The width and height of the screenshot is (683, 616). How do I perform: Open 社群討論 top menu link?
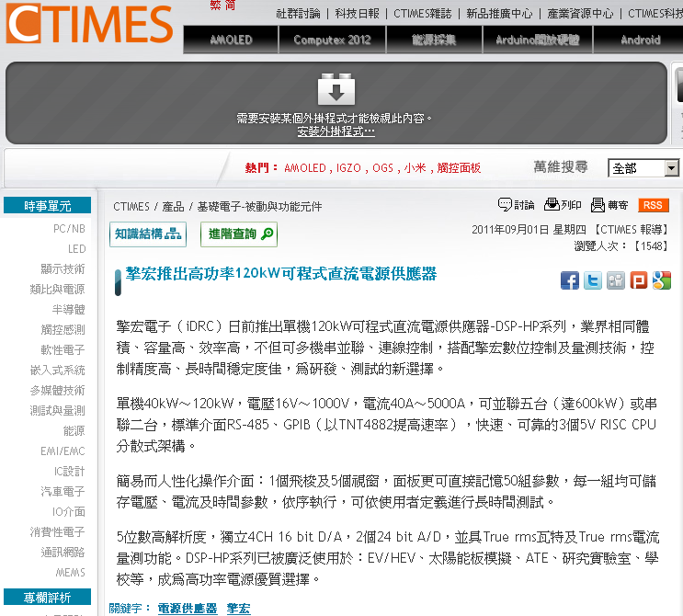(x=299, y=14)
